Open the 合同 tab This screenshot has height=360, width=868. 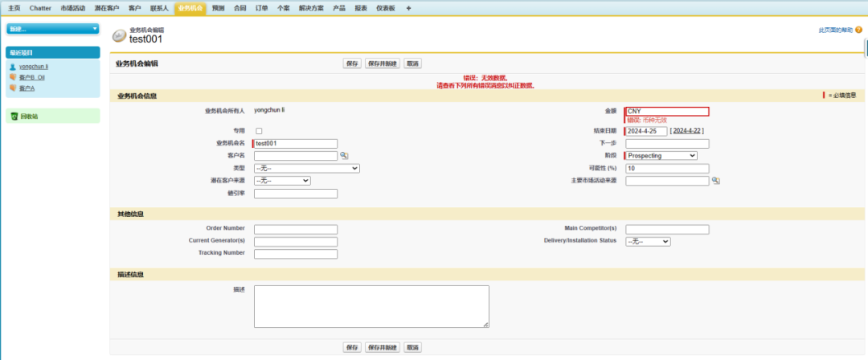click(x=240, y=8)
